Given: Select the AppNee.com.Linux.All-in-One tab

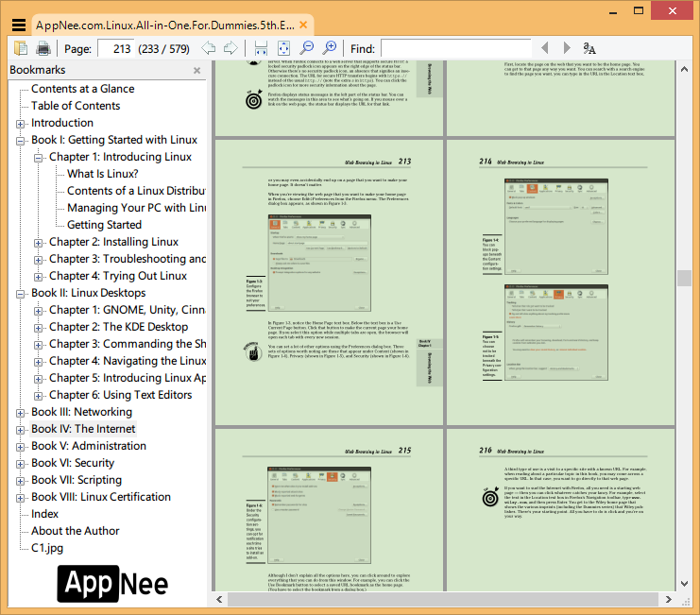Looking at the screenshot, I should click(165, 26).
